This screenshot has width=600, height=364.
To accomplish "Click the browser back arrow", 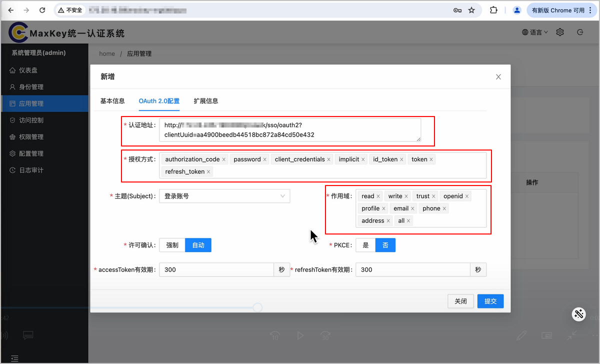I will click(11, 10).
